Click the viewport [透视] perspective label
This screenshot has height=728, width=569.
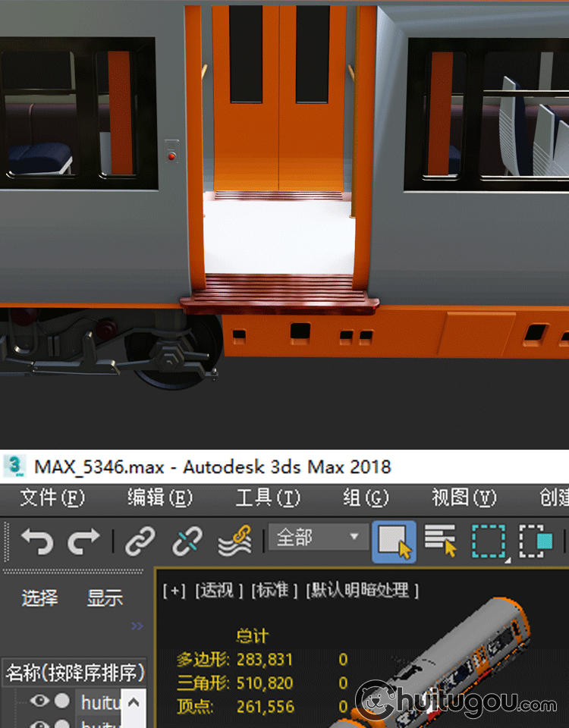click(218, 591)
